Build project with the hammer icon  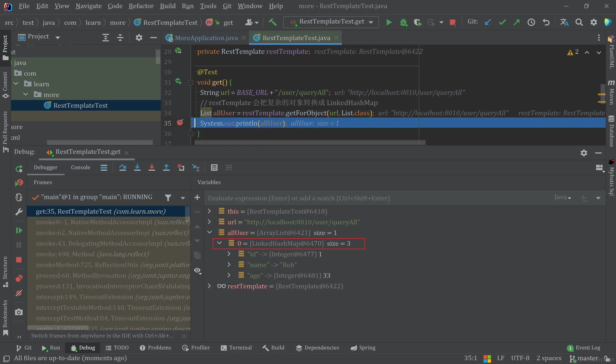coord(272,22)
